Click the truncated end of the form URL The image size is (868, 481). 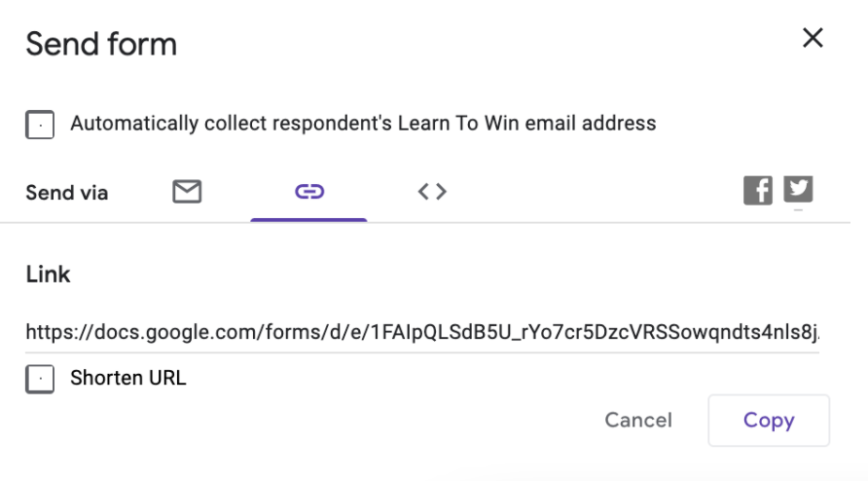pyautogui.click(x=798, y=332)
